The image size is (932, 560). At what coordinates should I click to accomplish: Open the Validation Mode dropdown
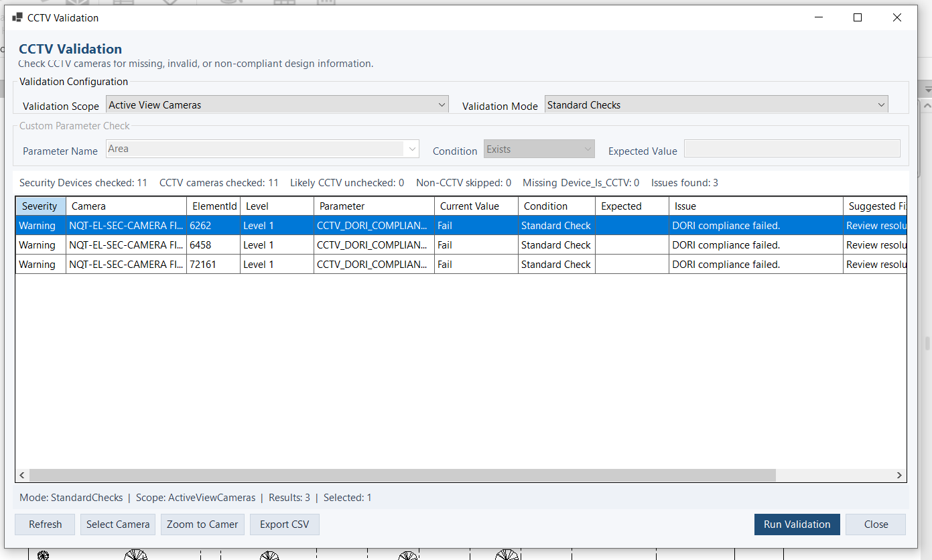coord(716,104)
